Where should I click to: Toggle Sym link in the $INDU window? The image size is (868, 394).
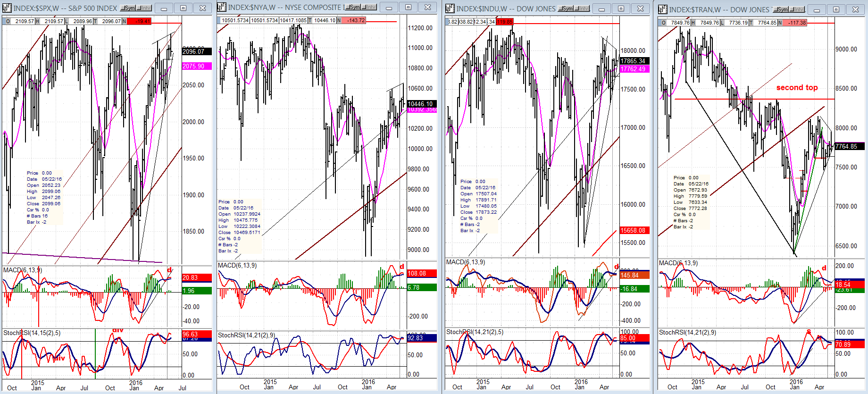566,8
